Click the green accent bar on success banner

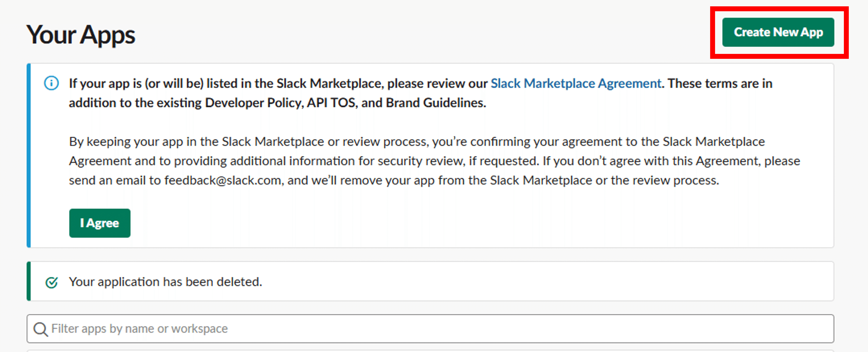pos(29,281)
